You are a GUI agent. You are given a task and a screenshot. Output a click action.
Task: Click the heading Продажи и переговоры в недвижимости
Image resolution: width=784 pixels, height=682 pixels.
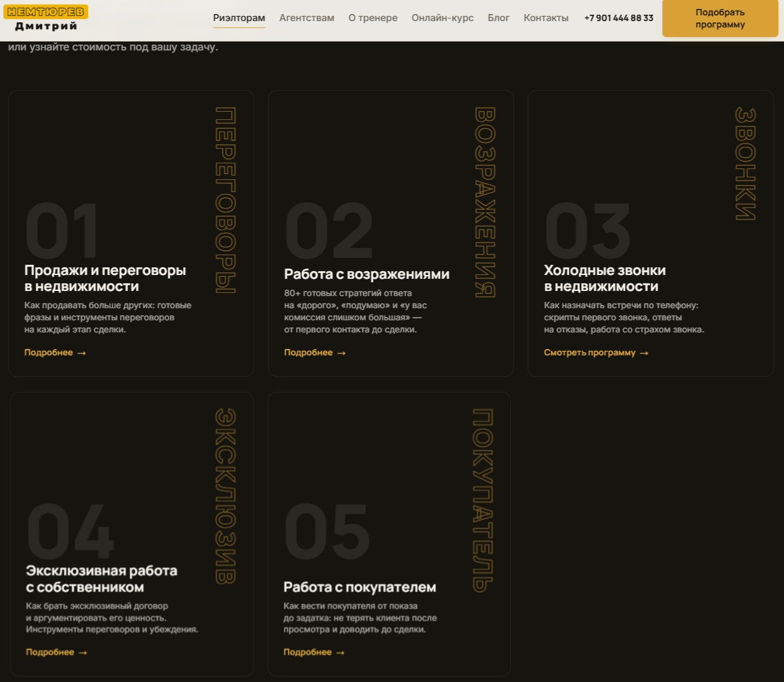[x=105, y=278]
